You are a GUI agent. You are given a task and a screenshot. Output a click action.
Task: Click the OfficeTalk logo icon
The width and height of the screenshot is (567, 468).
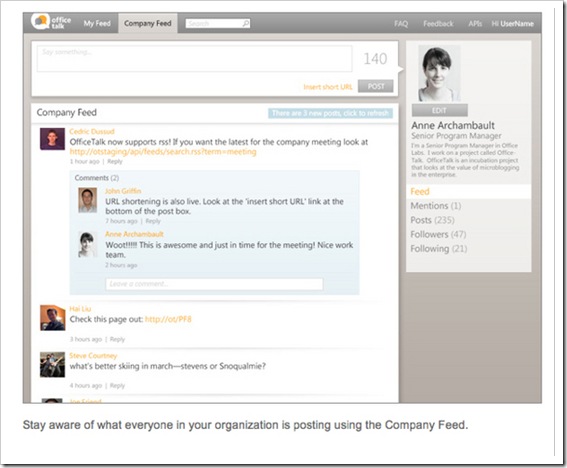[40, 21]
